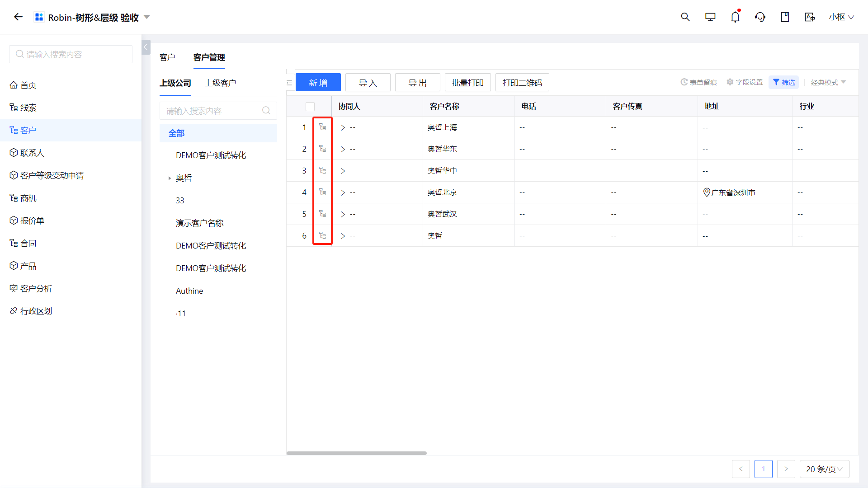Click the tree icon in row 3
This screenshot has width=868, height=488.
click(x=322, y=170)
